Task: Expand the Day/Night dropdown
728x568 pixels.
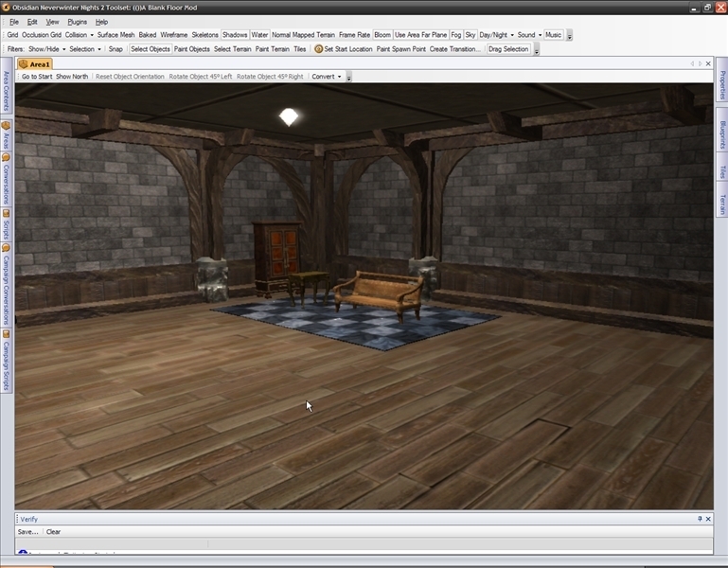Action: (496, 35)
